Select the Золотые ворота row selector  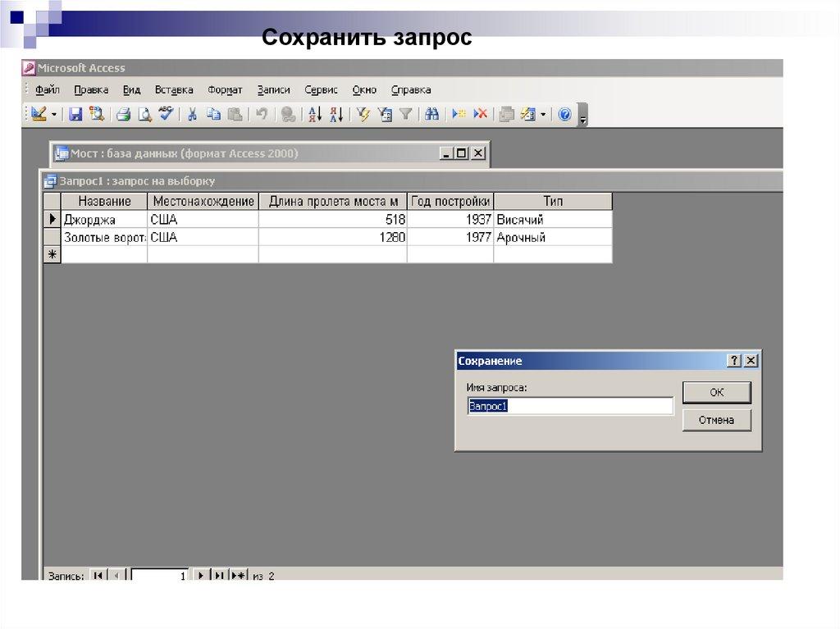52,238
